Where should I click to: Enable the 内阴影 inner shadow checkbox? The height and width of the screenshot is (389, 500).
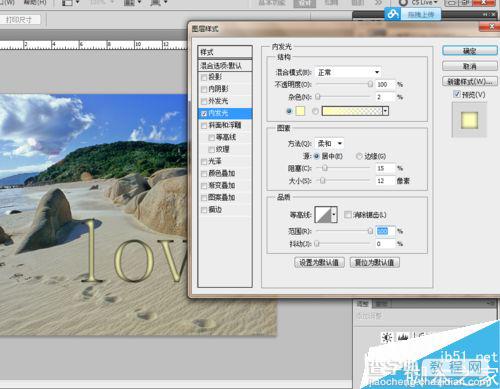pos(204,89)
